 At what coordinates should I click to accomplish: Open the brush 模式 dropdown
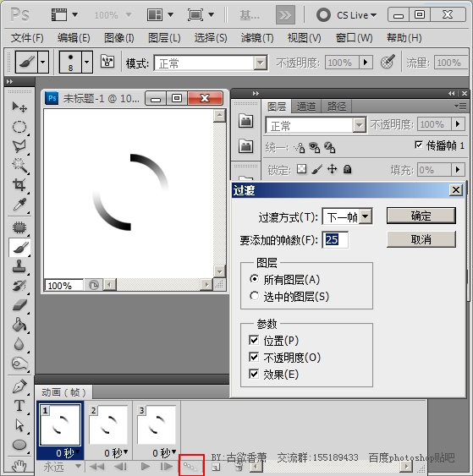[x=260, y=63]
